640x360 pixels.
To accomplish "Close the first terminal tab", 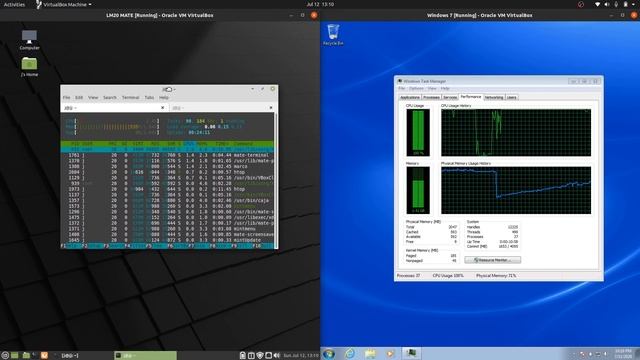I will 162,108.
